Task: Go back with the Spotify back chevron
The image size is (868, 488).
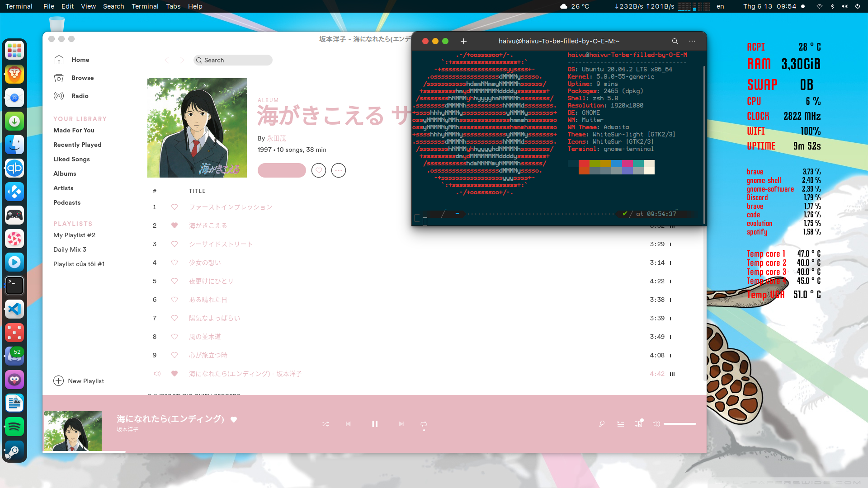Action: pyautogui.click(x=167, y=60)
